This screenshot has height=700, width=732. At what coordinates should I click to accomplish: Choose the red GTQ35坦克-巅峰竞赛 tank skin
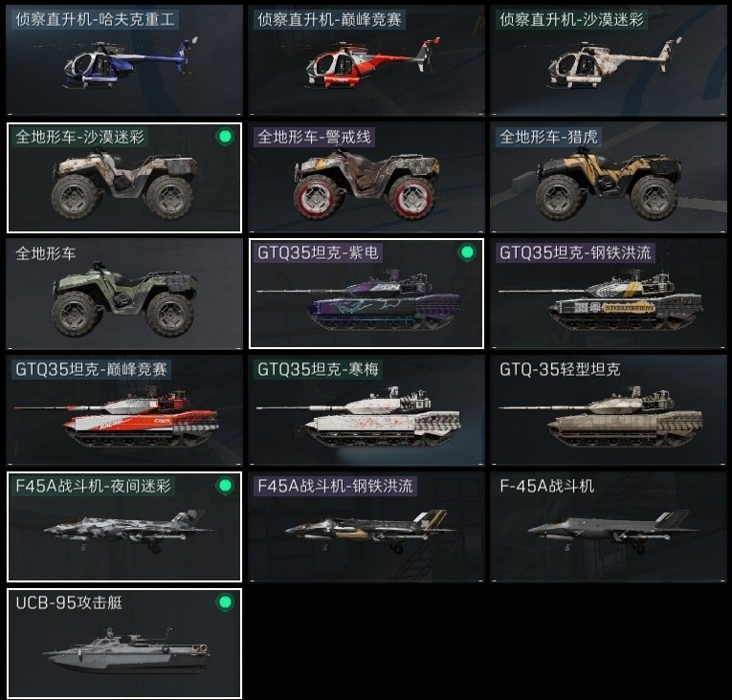(124, 410)
